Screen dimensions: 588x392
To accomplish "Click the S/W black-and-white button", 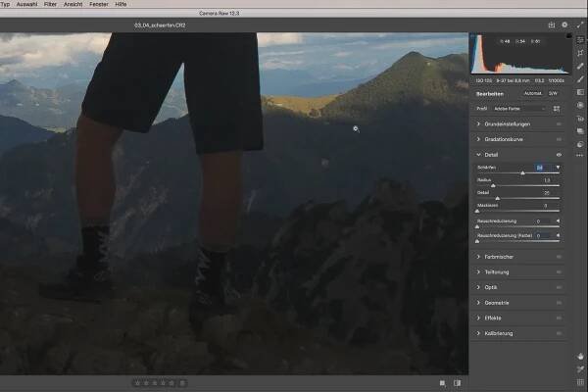I will click(x=555, y=93).
